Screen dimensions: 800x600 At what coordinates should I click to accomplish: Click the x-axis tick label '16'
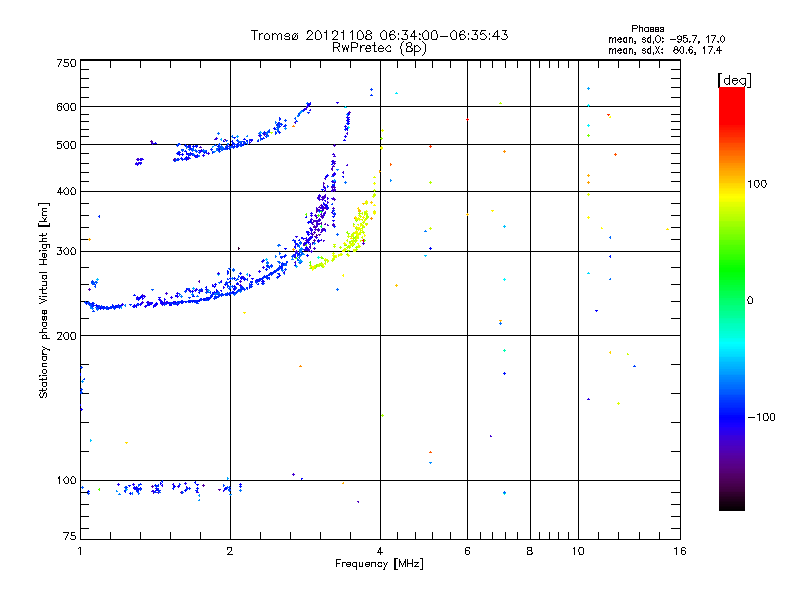(680, 551)
